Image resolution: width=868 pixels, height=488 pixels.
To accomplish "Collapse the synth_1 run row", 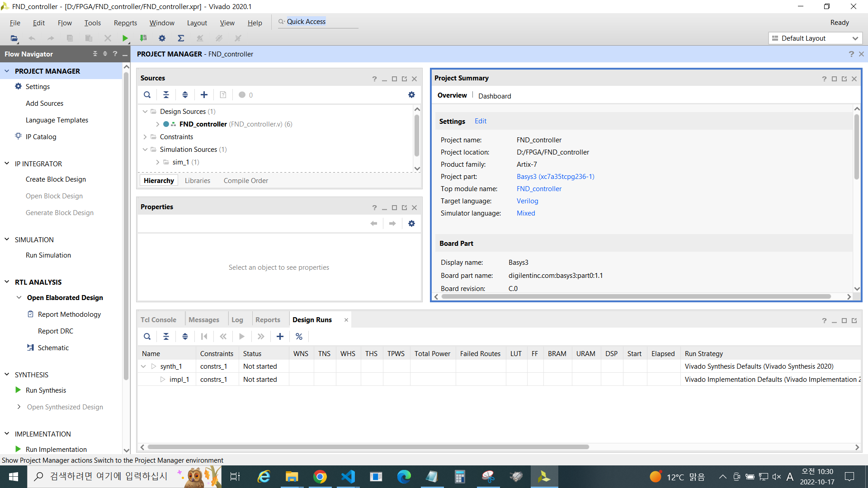I will coord(144,366).
